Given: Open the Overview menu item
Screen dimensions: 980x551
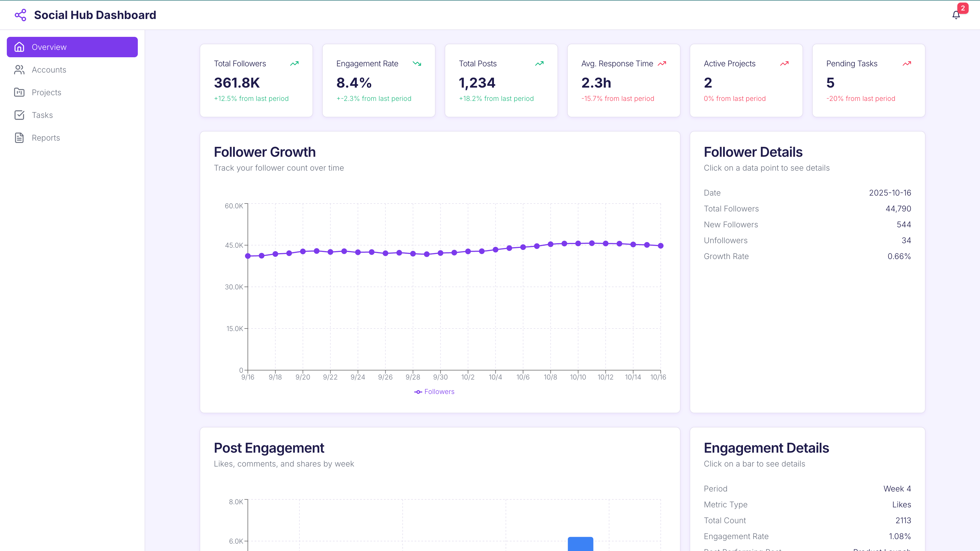Looking at the screenshot, I should 72,47.
